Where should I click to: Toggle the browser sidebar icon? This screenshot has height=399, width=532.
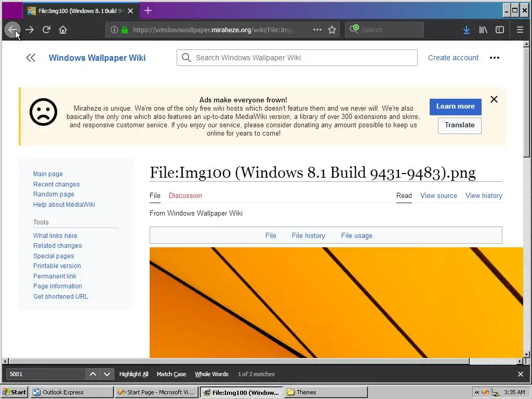coord(500,30)
